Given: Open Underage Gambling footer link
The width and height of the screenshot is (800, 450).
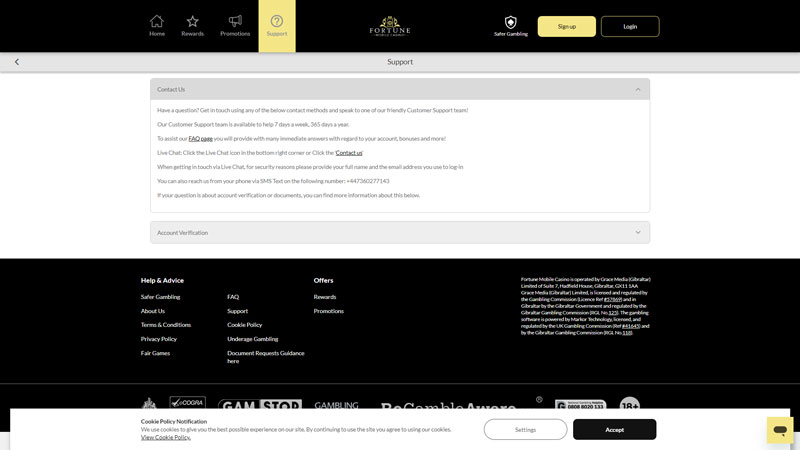Looking at the screenshot, I should point(253,339).
